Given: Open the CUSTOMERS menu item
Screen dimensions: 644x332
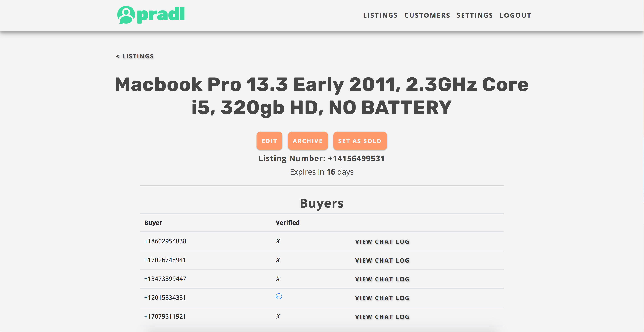Looking at the screenshot, I should point(427,15).
